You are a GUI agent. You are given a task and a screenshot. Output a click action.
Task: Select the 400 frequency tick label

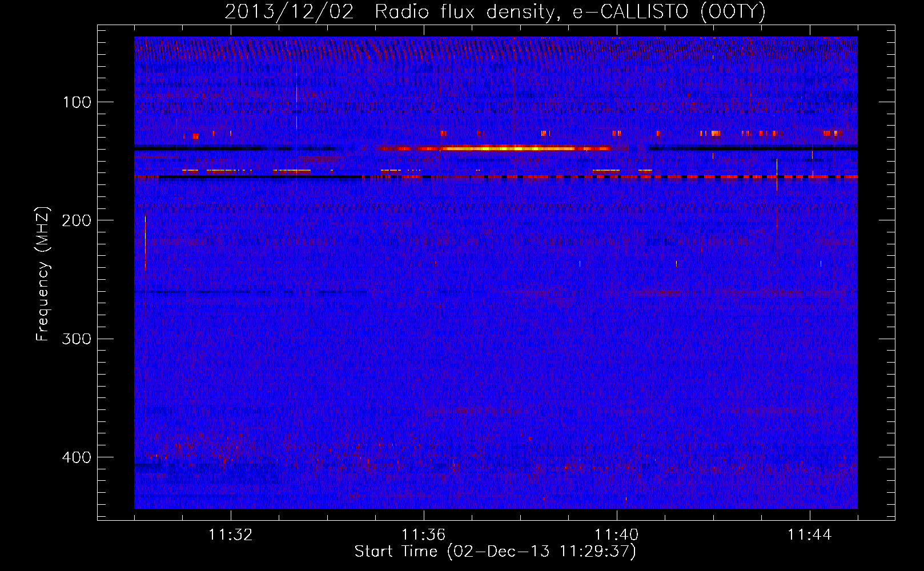[77, 457]
